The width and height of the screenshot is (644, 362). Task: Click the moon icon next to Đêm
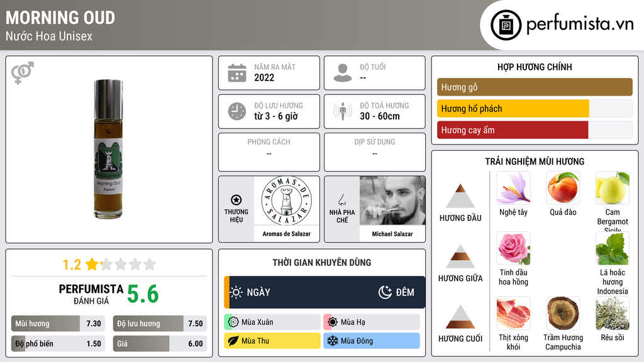385,292
